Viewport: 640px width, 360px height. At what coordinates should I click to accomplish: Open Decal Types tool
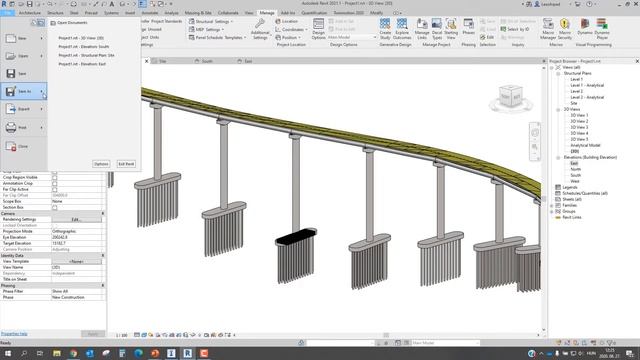(437, 28)
